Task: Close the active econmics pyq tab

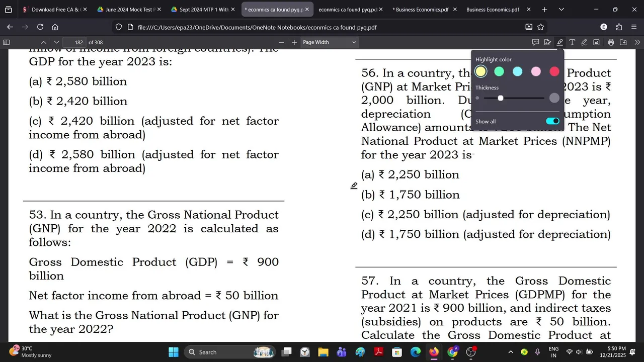Action: tap(307, 10)
